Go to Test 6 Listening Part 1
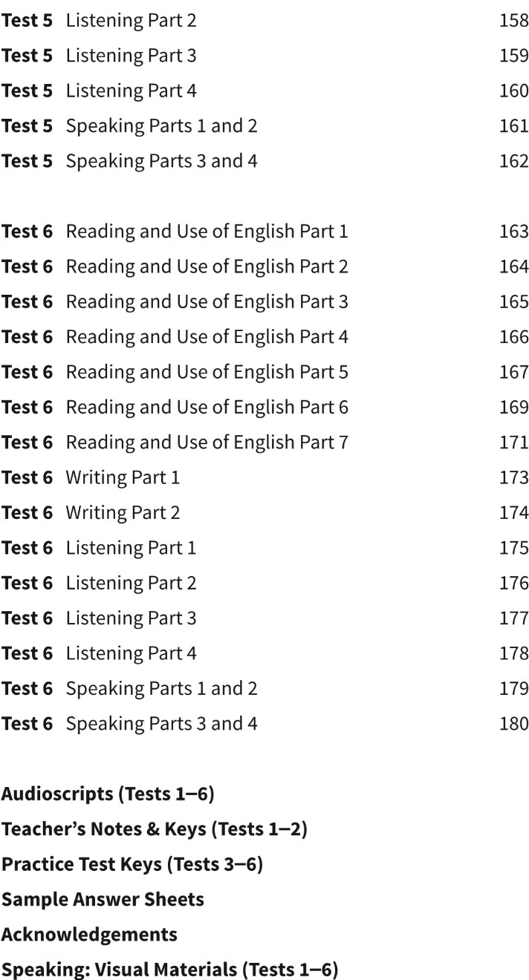Viewport: 529px width, 980px height. (x=131, y=548)
